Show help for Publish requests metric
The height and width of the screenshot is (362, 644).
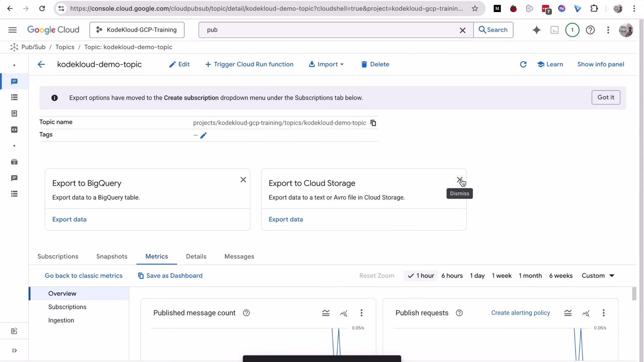pyautogui.click(x=459, y=313)
